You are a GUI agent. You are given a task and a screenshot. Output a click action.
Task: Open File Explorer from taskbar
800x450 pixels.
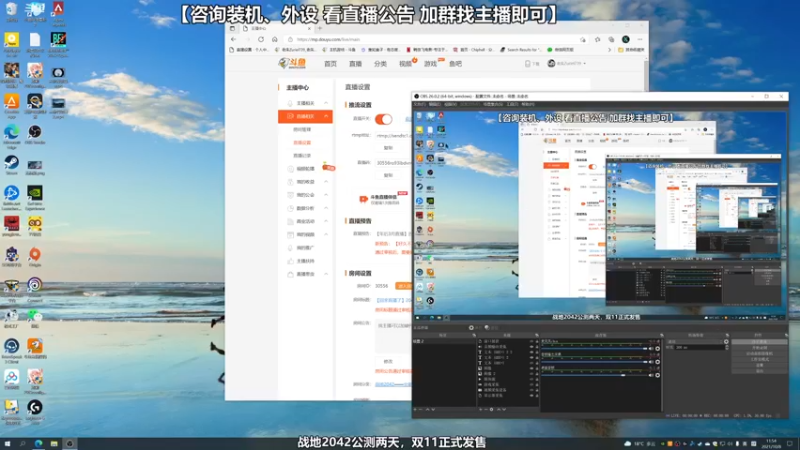tap(54, 443)
